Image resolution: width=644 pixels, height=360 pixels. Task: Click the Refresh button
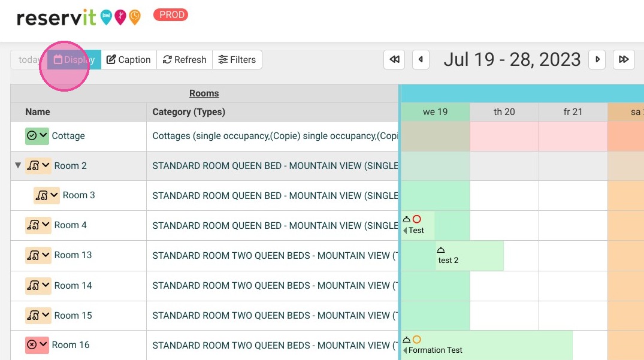pos(185,59)
